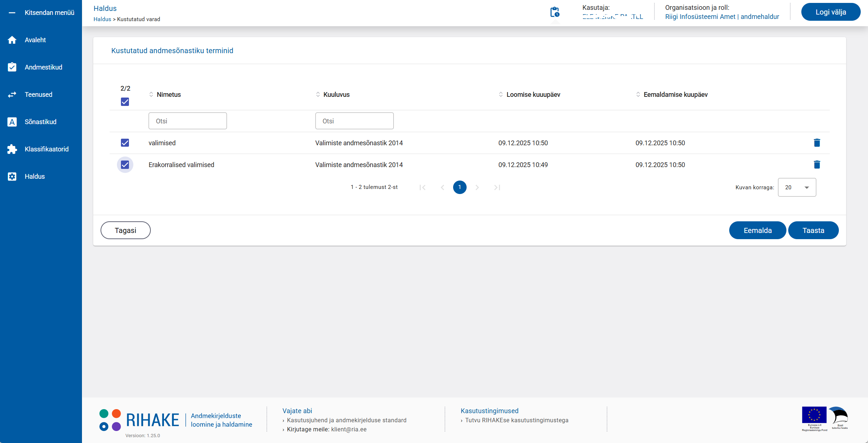This screenshot has width=868, height=443.
Task: Sort by Eemaldamise kuupäev column
Action: click(675, 95)
